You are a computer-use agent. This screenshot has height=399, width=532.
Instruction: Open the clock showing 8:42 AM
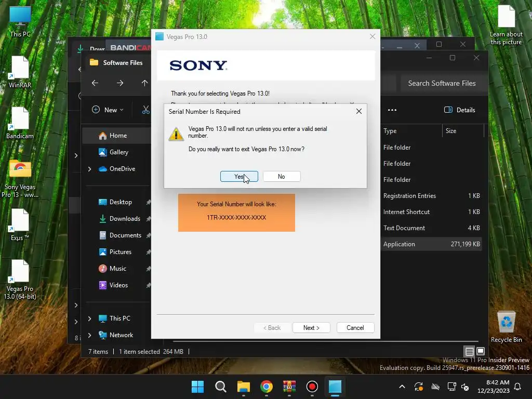pos(494,387)
